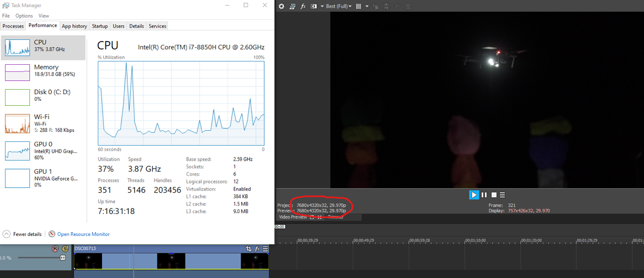The height and width of the screenshot is (278, 644).
Task: Select Disk 0 (C: D:) in sidebar
Action: pyautogui.click(x=43, y=97)
